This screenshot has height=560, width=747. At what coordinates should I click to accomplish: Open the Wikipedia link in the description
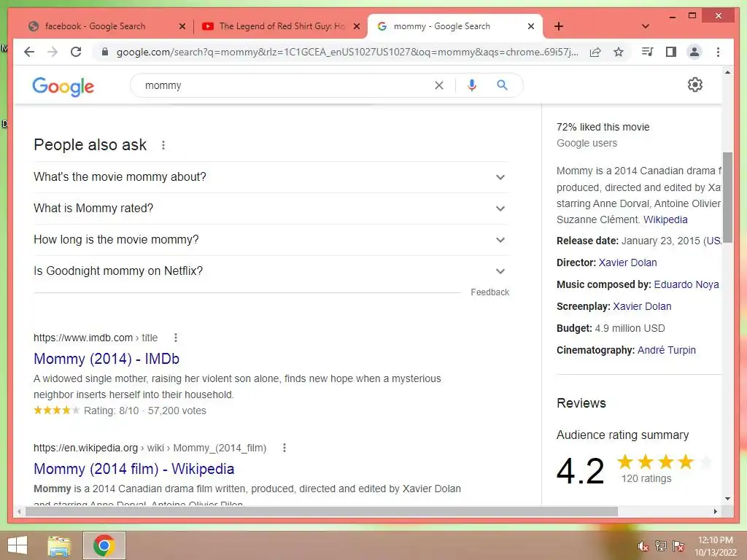click(x=665, y=219)
